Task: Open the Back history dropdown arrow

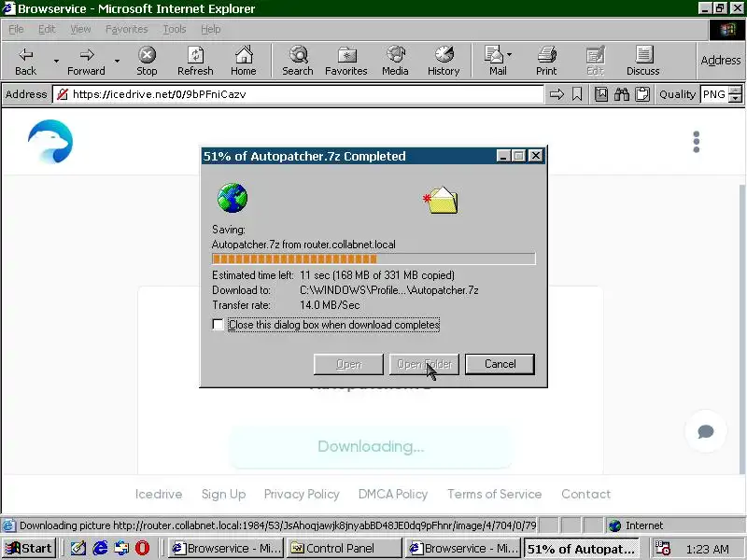Action: (x=56, y=61)
